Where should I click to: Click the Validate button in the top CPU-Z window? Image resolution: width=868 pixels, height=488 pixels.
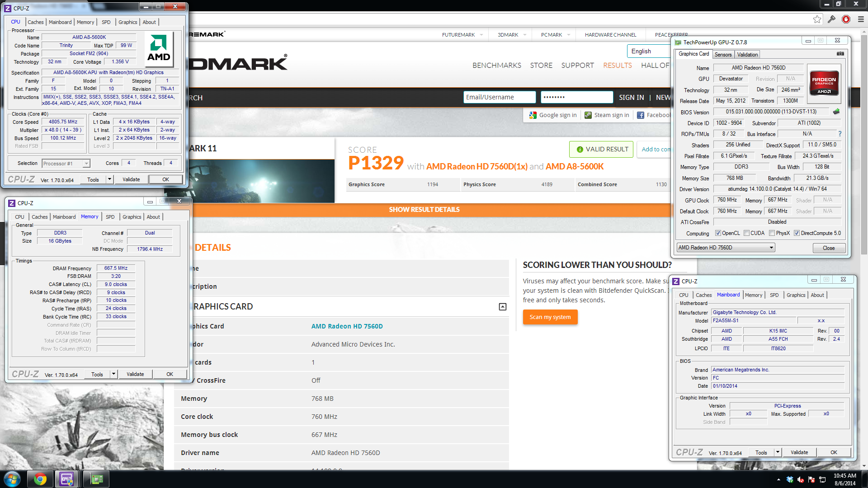[x=131, y=179]
